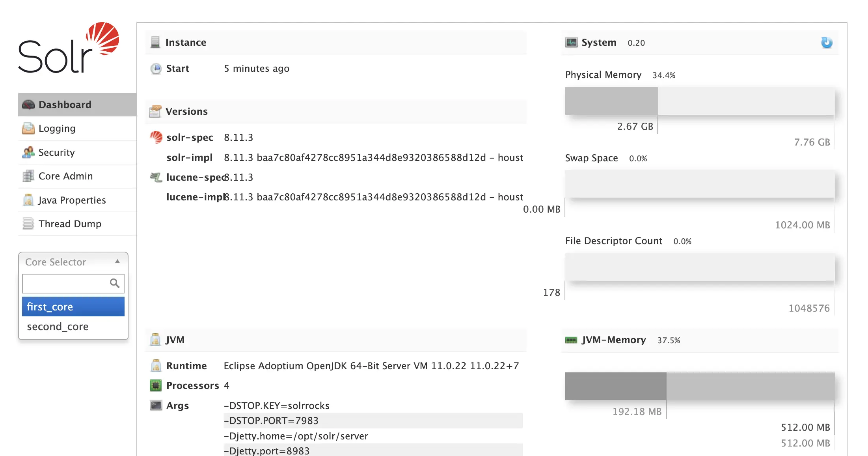Click the Physical Memory usage bar
The height and width of the screenshot is (456, 868).
(700, 101)
